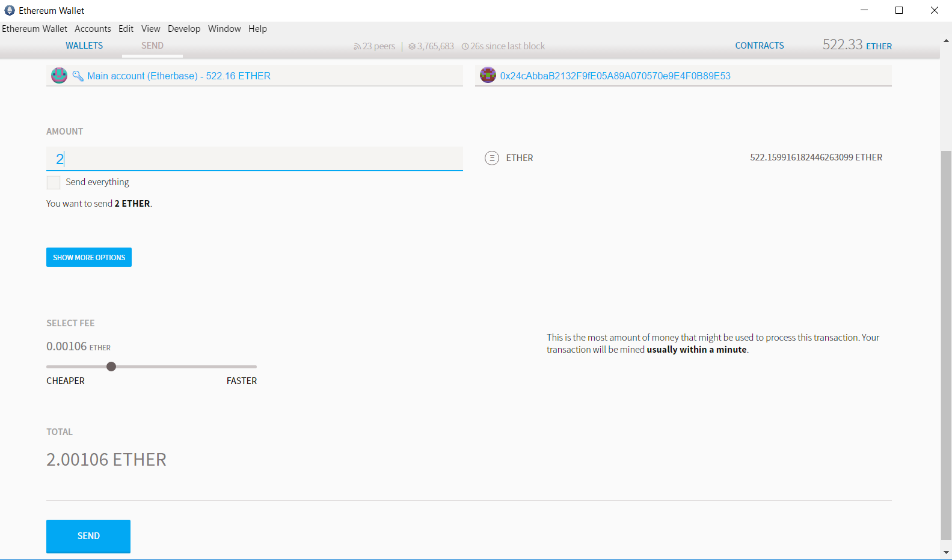Click the blue Send button
Viewport: 952px width, 560px height.
pyautogui.click(x=88, y=536)
